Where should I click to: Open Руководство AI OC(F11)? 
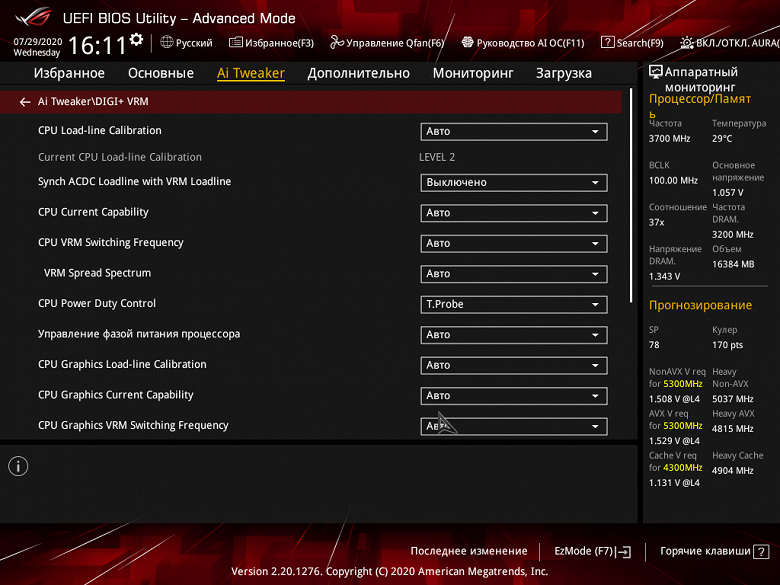tap(523, 43)
